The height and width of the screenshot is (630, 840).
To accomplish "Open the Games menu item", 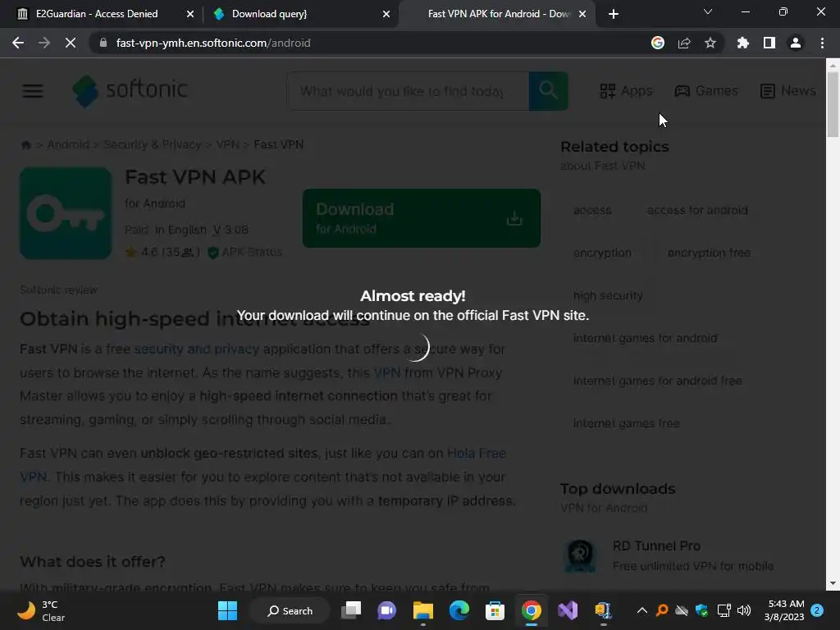I will pyautogui.click(x=706, y=90).
